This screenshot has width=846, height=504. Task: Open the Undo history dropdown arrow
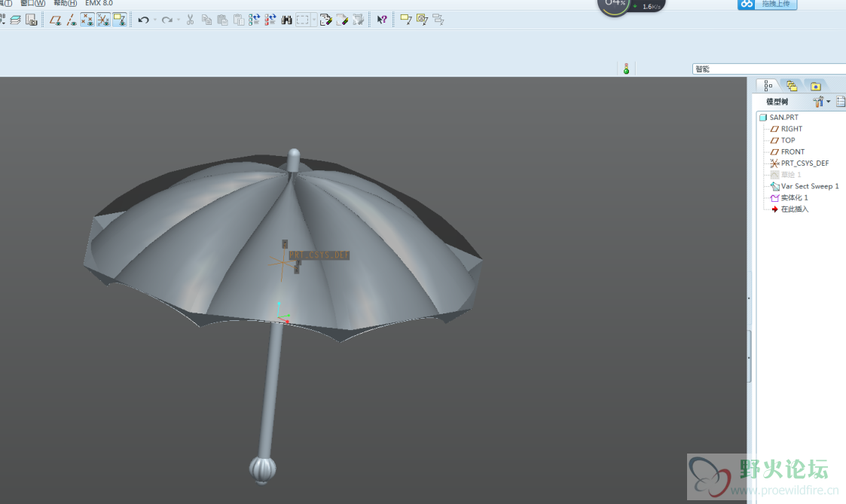155,20
